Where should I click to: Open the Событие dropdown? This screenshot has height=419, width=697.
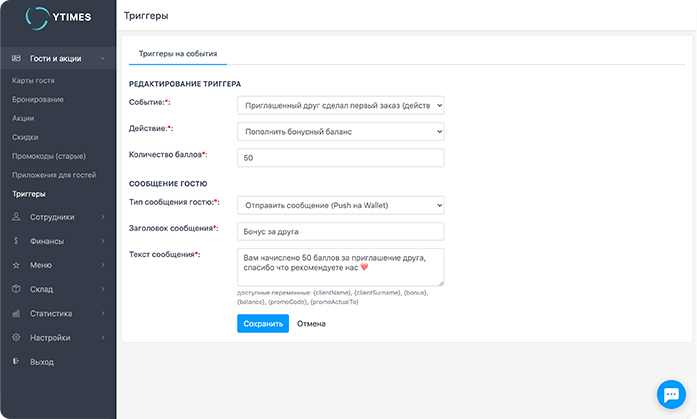click(x=340, y=104)
